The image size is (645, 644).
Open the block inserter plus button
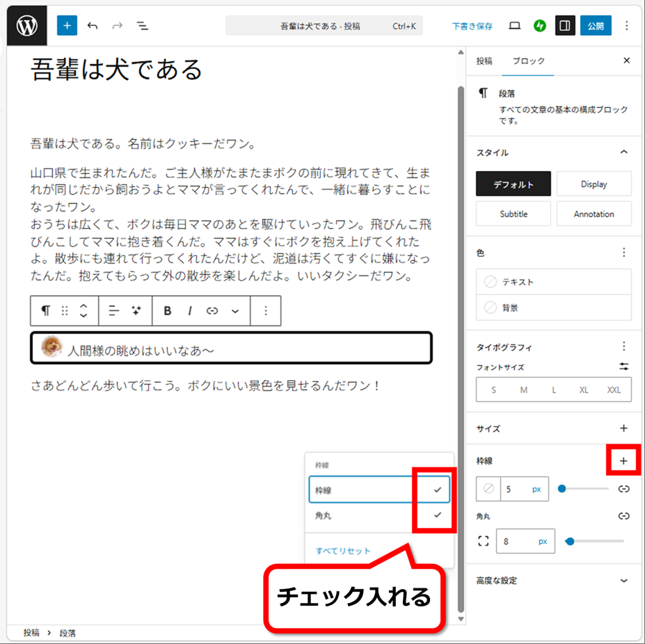[x=67, y=26]
